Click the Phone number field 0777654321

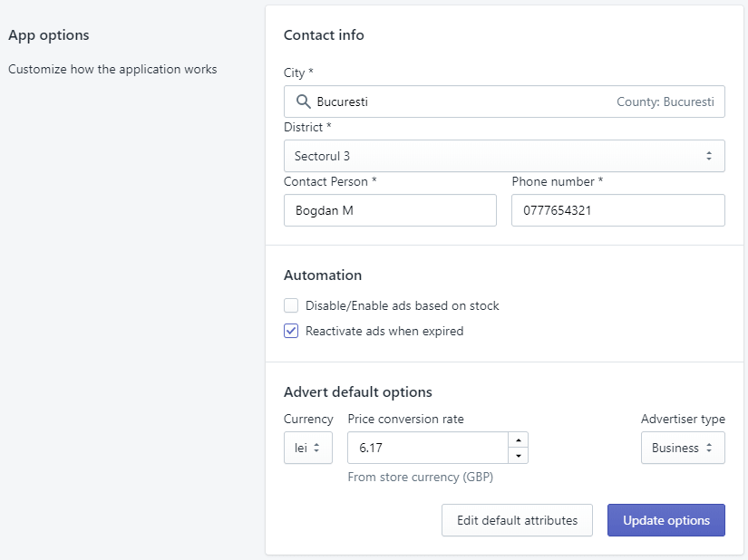(x=617, y=210)
